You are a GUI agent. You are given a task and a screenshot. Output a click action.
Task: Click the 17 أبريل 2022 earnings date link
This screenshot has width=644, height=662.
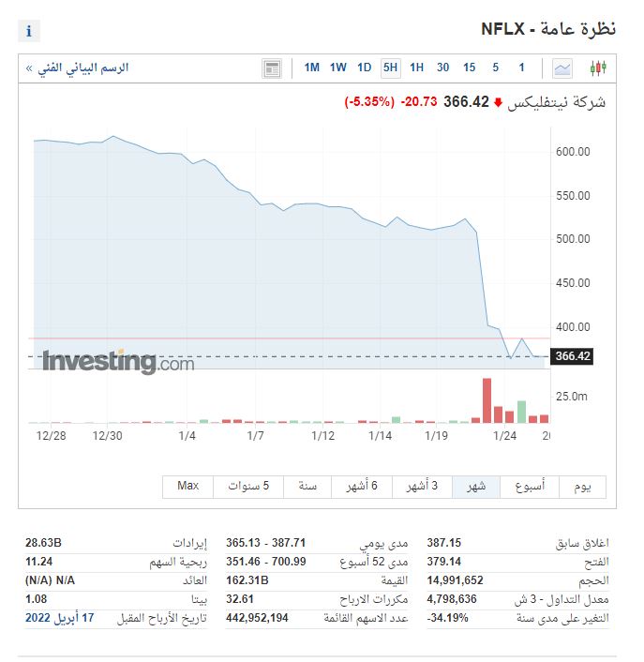coord(65,618)
